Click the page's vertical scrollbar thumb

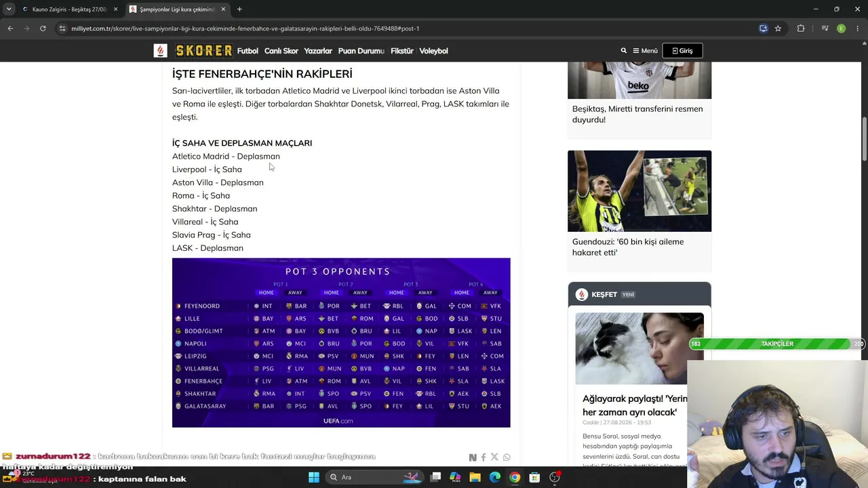pos(865,140)
